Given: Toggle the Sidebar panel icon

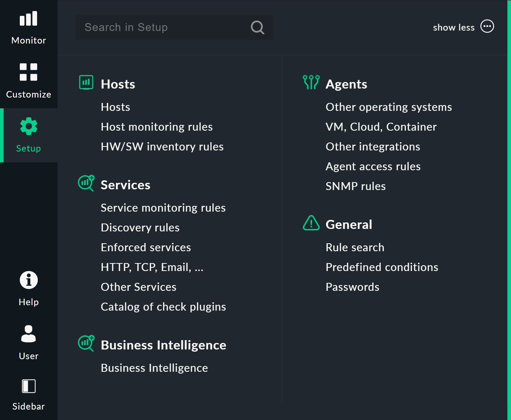Looking at the screenshot, I should point(29,386).
